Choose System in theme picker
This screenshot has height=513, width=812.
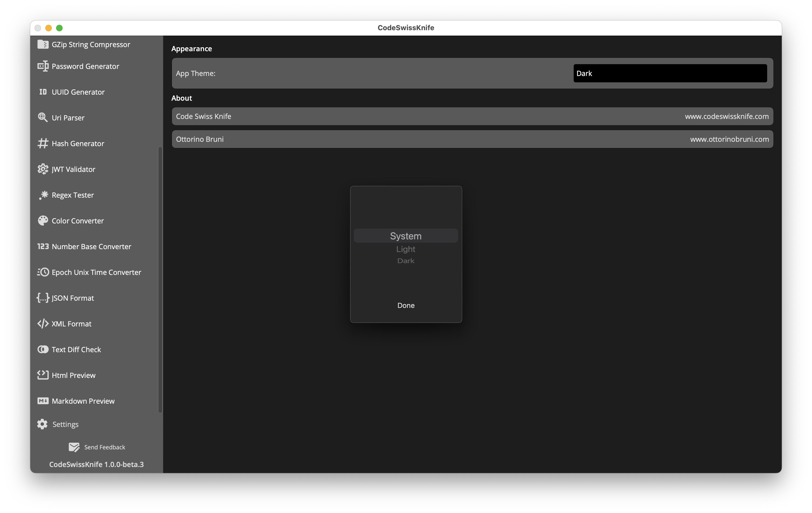pos(406,236)
